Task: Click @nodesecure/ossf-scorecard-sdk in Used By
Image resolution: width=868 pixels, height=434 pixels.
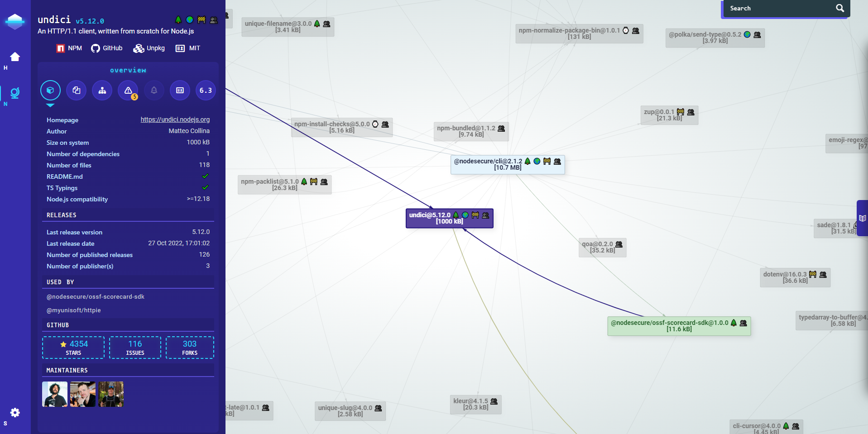Action: (96, 296)
